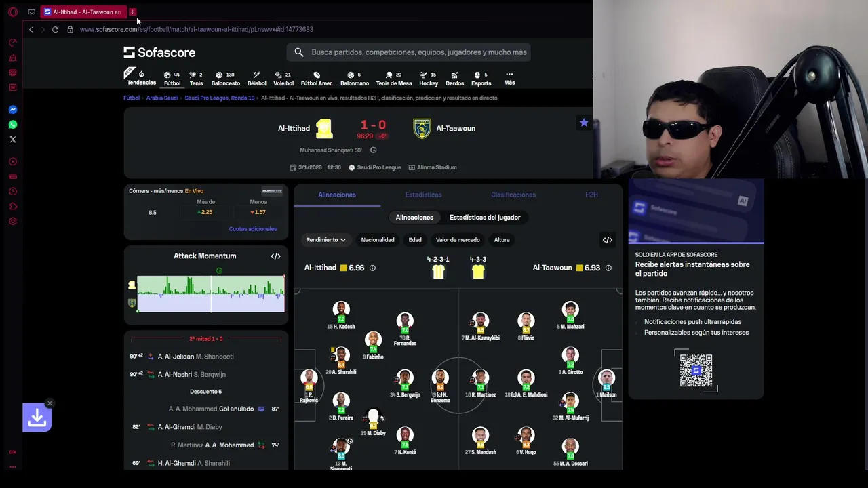Open a new browser tab

[133, 12]
